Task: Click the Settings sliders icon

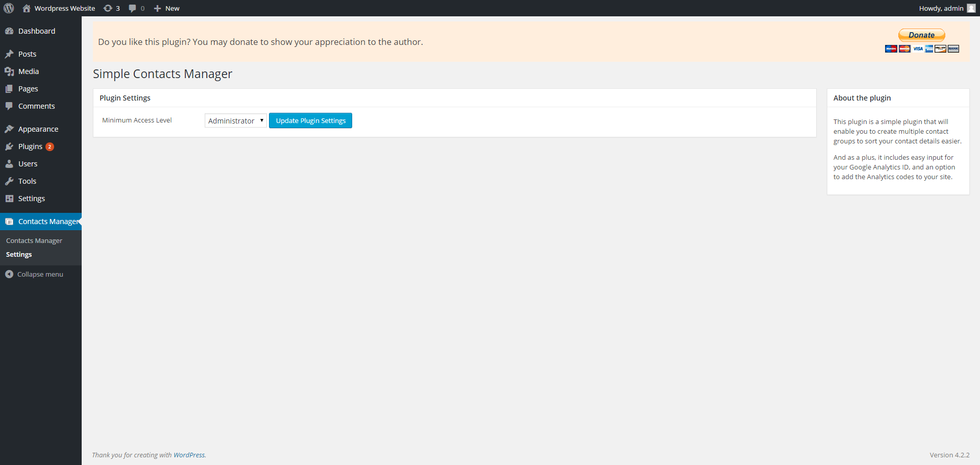Action: pyautogui.click(x=9, y=199)
